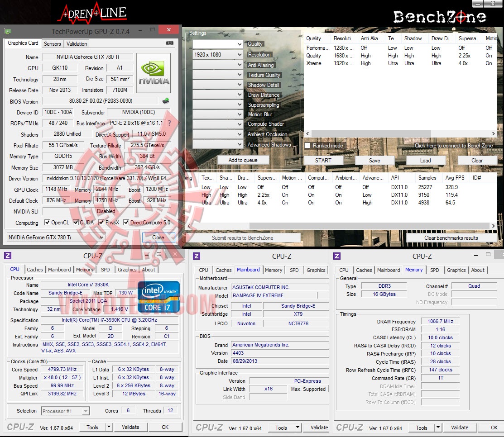Switch to the Sensors tab in GPU-Z

(x=53, y=44)
